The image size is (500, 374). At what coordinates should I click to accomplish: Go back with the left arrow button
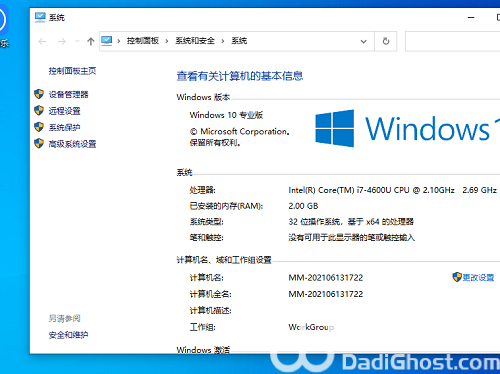click(x=42, y=41)
